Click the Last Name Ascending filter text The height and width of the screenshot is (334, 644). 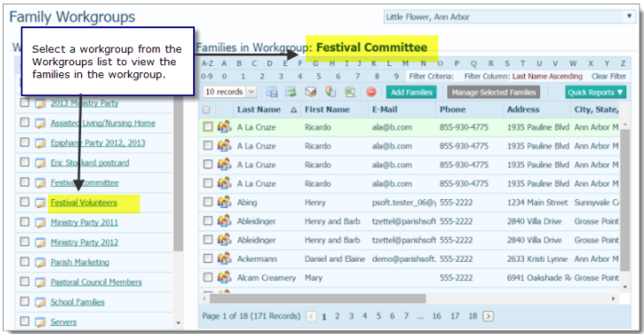coord(548,77)
